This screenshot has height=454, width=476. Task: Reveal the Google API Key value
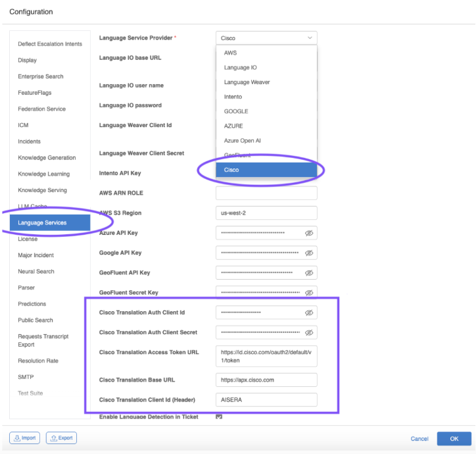(309, 253)
